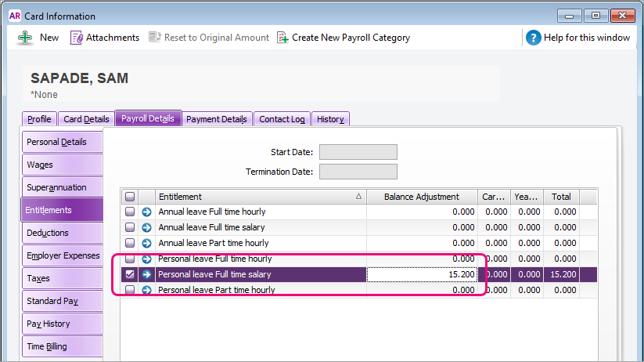Open the Time Billing section
Screen dimensions: 644x362
click(63, 346)
